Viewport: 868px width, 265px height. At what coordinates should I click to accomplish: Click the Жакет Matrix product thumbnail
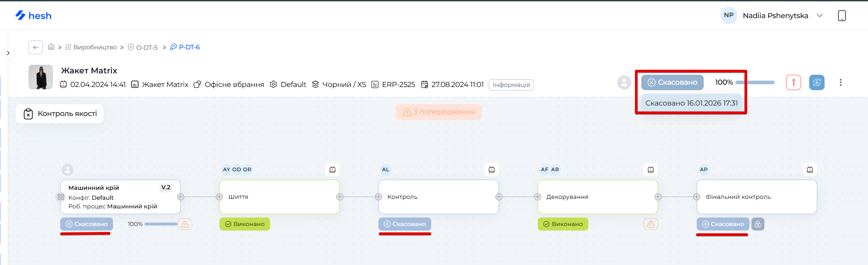pyautogui.click(x=41, y=77)
